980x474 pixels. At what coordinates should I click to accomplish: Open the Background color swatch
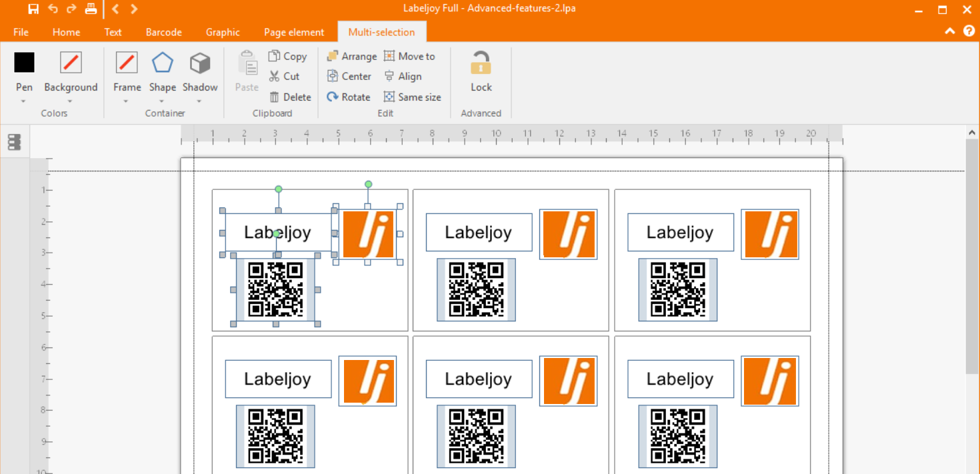click(x=71, y=62)
